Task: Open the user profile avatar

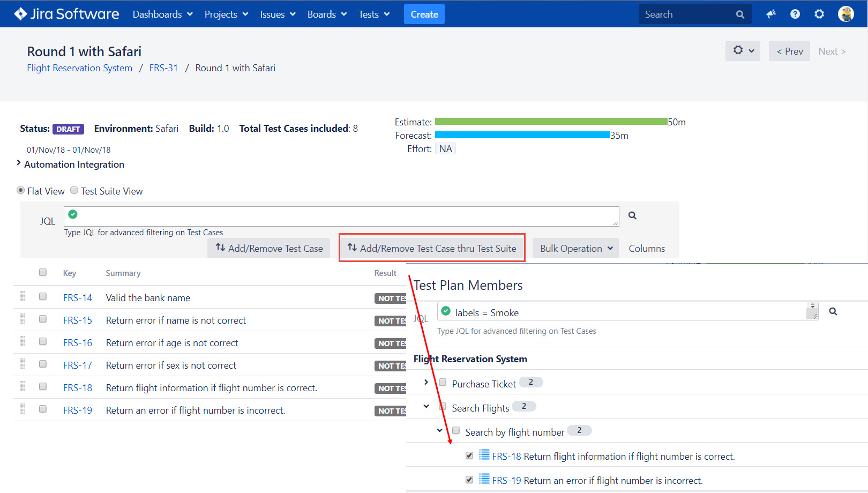Action: tap(846, 14)
